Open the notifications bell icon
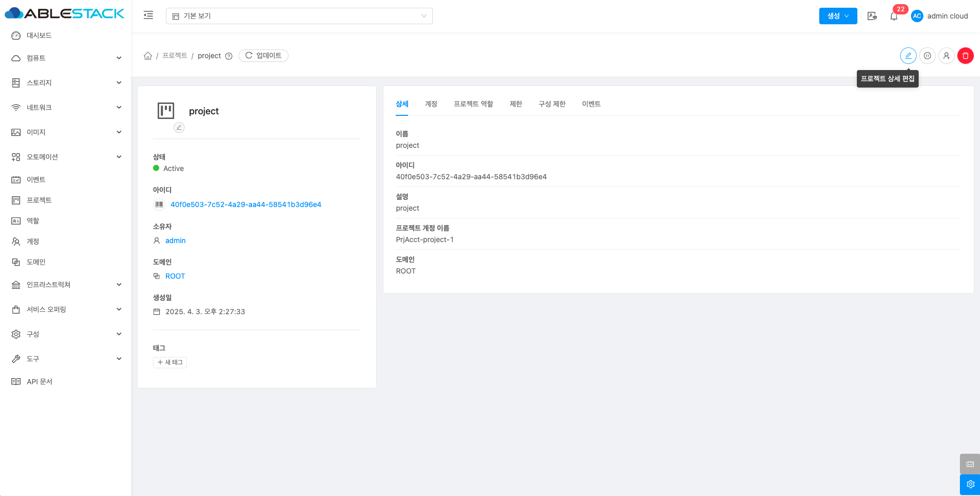The width and height of the screenshot is (980, 496). (894, 16)
